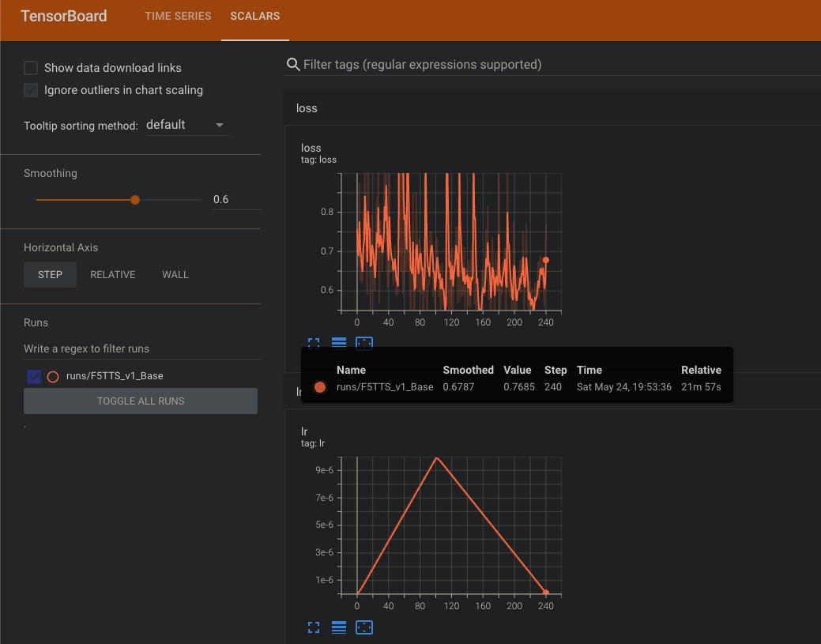Viewport: 821px width, 644px height.
Task: Toggle Ignore outliers in chart scaling
Action: click(x=31, y=90)
